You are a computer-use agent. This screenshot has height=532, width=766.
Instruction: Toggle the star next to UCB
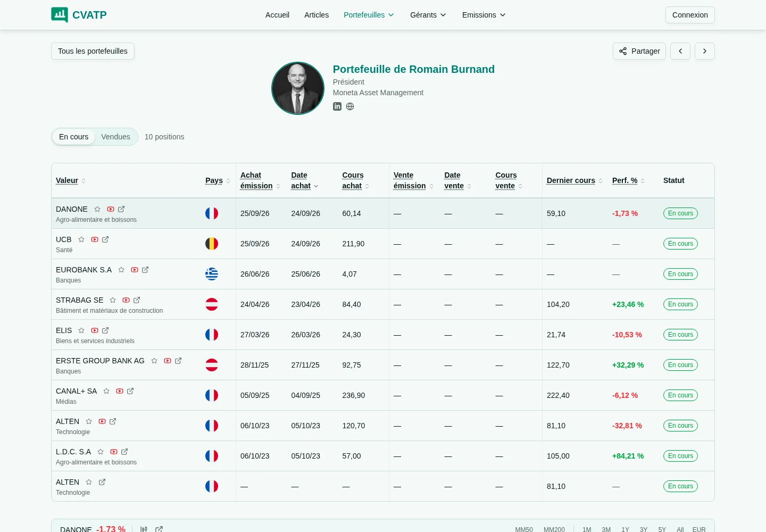tap(81, 239)
